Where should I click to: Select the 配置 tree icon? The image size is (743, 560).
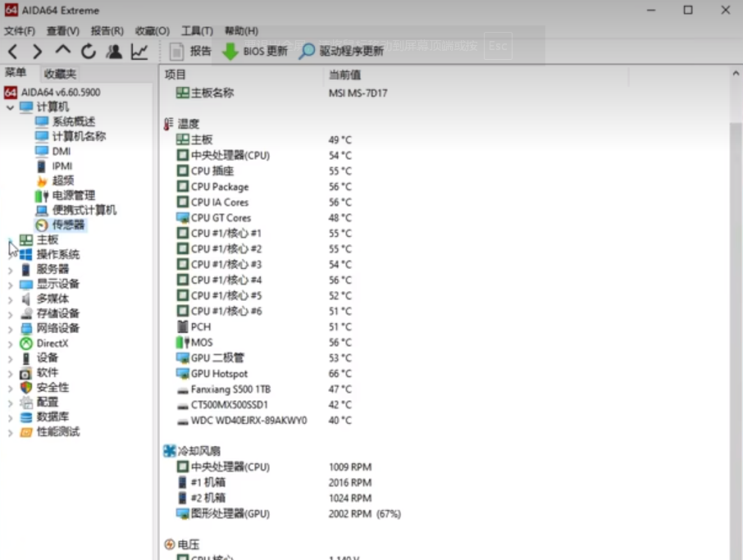26,403
